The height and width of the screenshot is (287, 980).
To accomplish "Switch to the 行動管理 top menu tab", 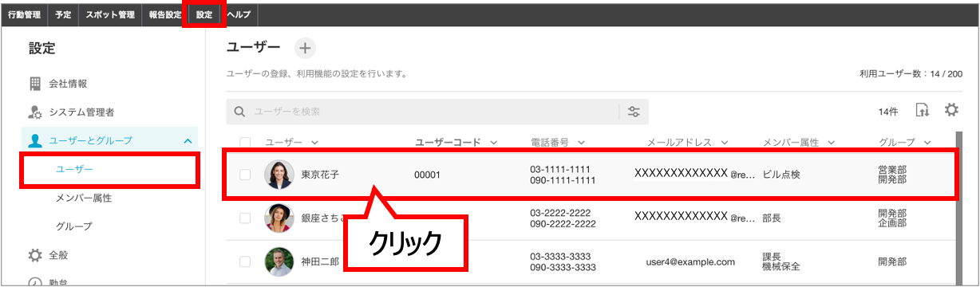I will point(24,14).
